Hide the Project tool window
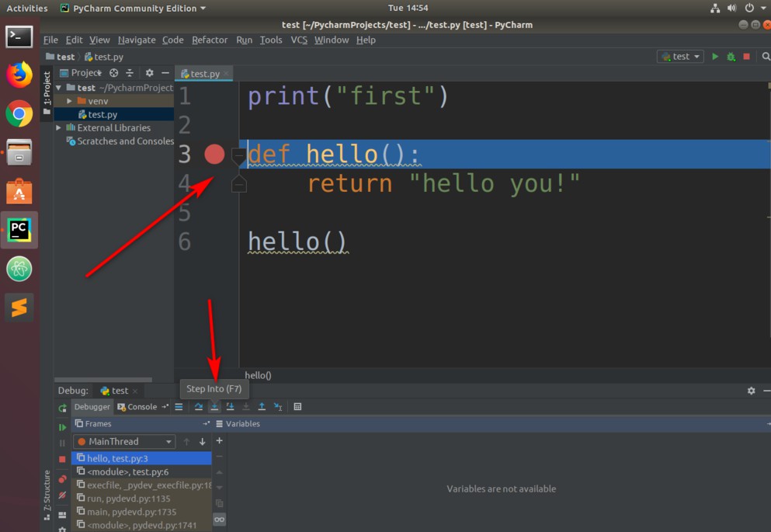Image resolution: width=771 pixels, height=532 pixels. [x=165, y=73]
